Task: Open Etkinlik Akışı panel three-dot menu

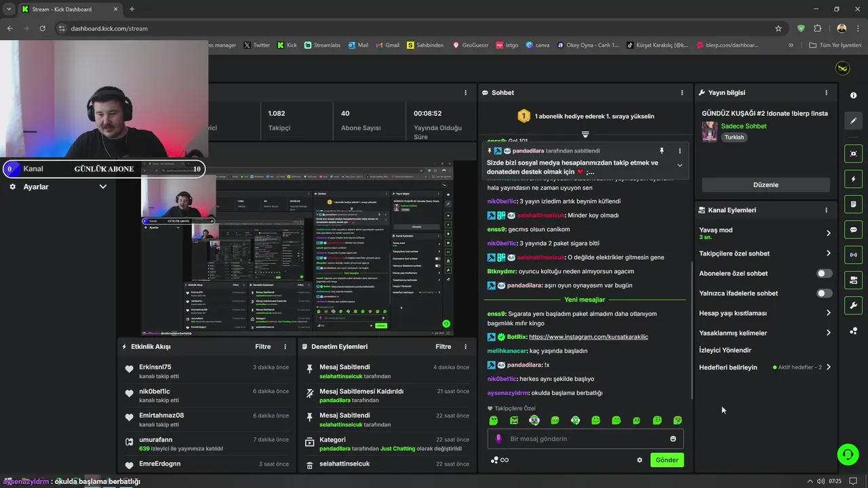Action: (285, 346)
